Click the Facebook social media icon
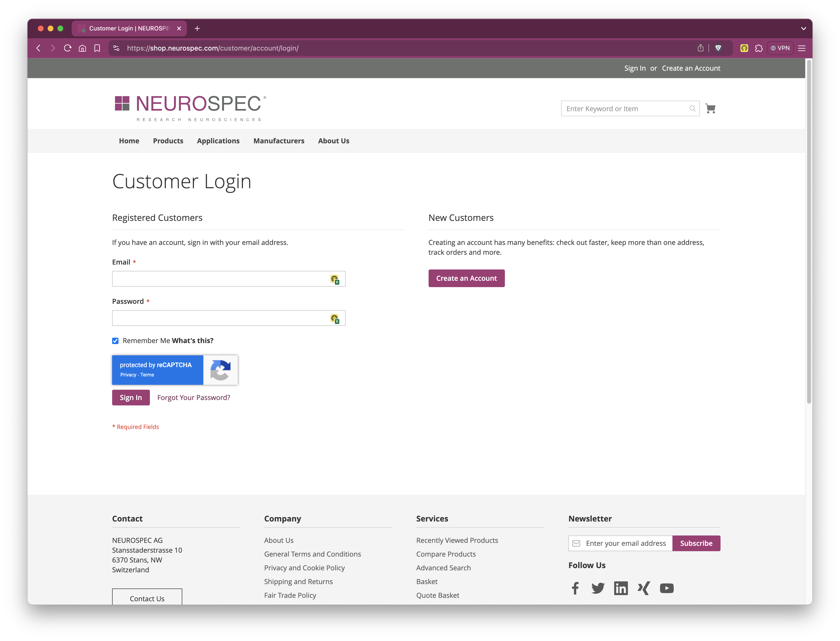Viewport: 840px width, 641px height. pyautogui.click(x=576, y=588)
